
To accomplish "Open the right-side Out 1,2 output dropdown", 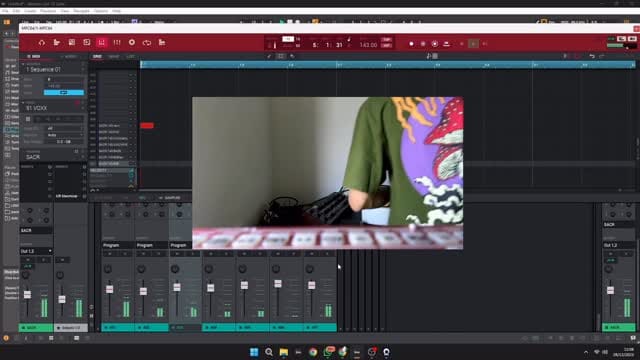I will 618,245.
